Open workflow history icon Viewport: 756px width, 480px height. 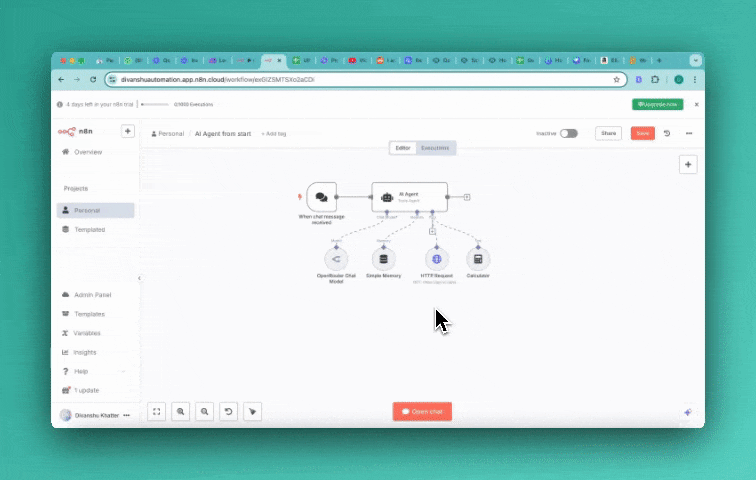point(667,133)
